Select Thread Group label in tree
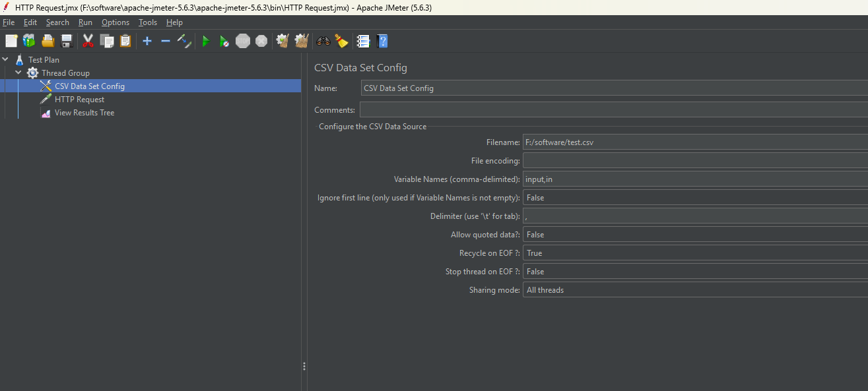 pyautogui.click(x=65, y=73)
